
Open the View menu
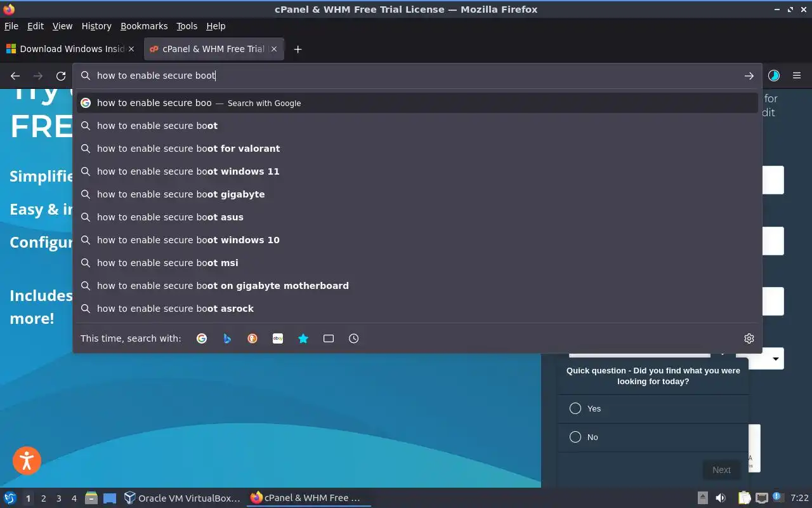(x=62, y=26)
